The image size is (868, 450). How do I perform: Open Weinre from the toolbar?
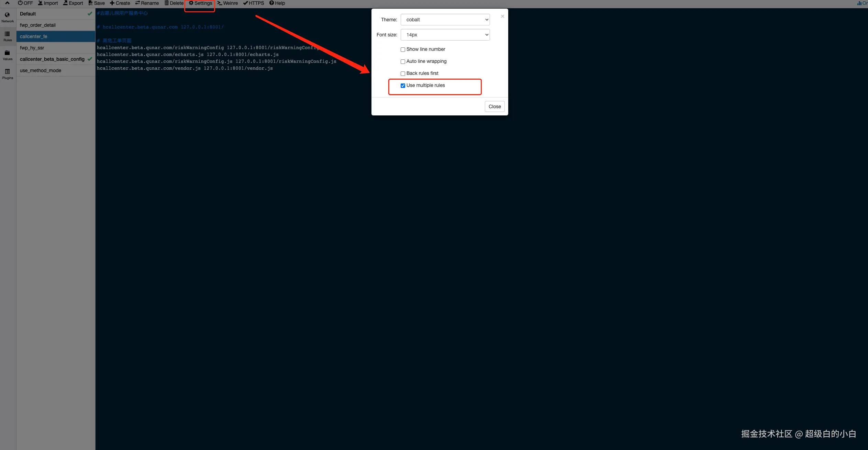click(x=227, y=3)
